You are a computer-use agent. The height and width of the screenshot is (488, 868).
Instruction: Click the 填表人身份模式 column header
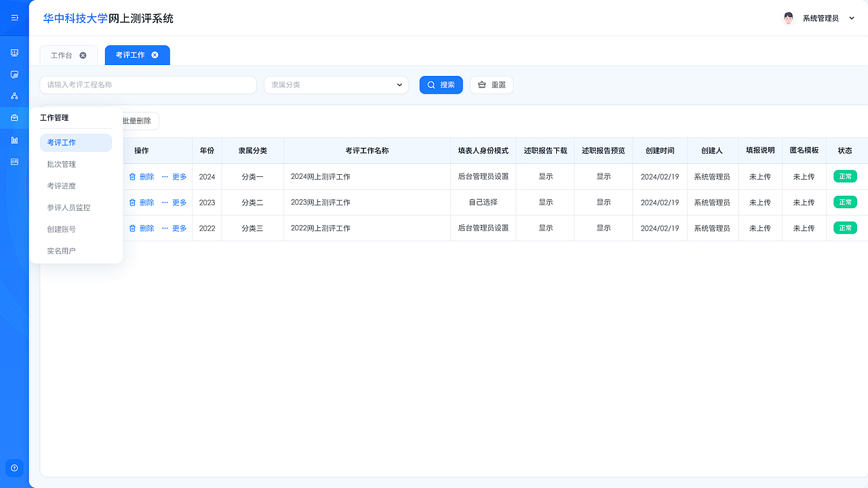(x=484, y=150)
